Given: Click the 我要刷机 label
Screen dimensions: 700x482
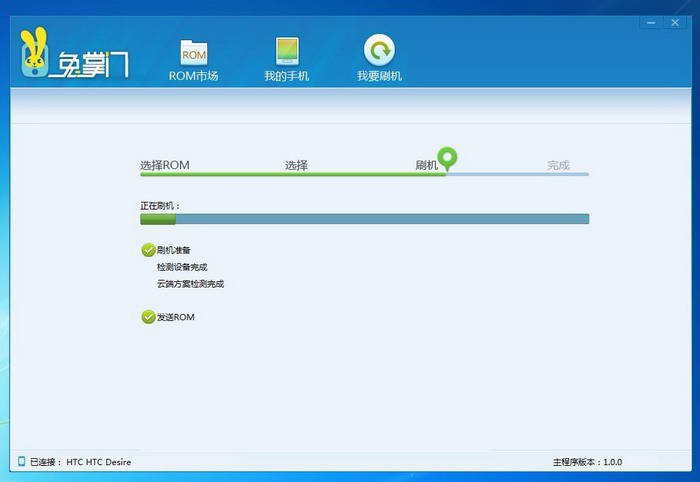Looking at the screenshot, I should click(x=379, y=76).
